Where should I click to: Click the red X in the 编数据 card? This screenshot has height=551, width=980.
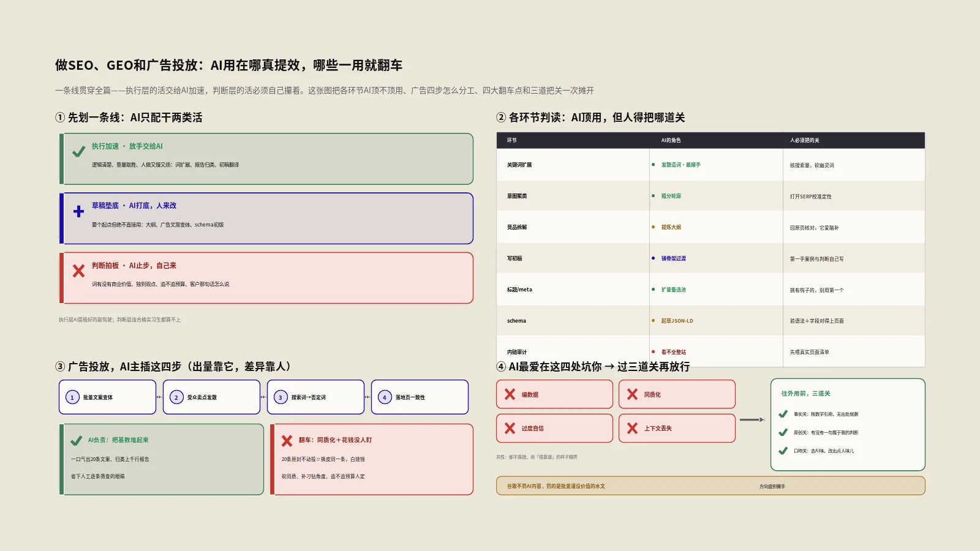510,394
